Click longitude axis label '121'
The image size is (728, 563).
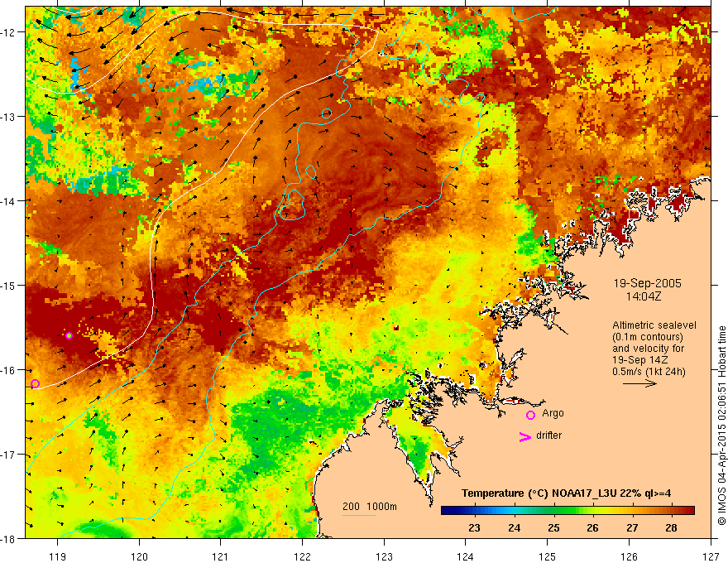click(x=221, y=556)
